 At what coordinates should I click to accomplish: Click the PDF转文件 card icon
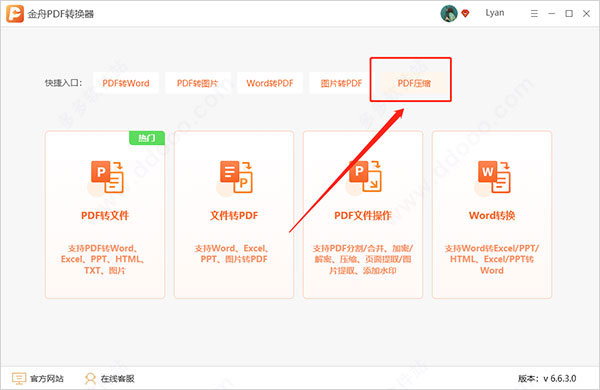[107, 177]
